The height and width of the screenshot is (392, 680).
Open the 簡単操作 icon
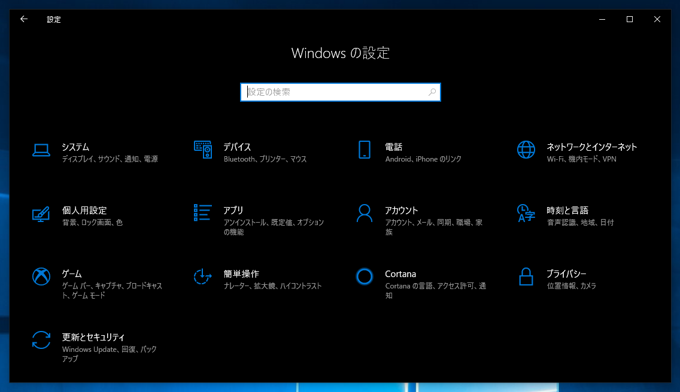point(203,277)
